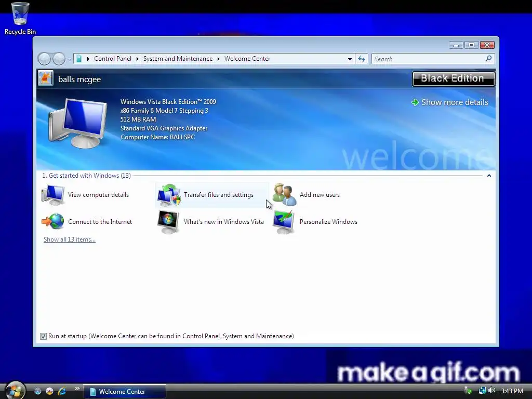Image resolution: width=532 pixels, height=399 pixels.
Task: Click the network tray icon
Action: point(482,391)
